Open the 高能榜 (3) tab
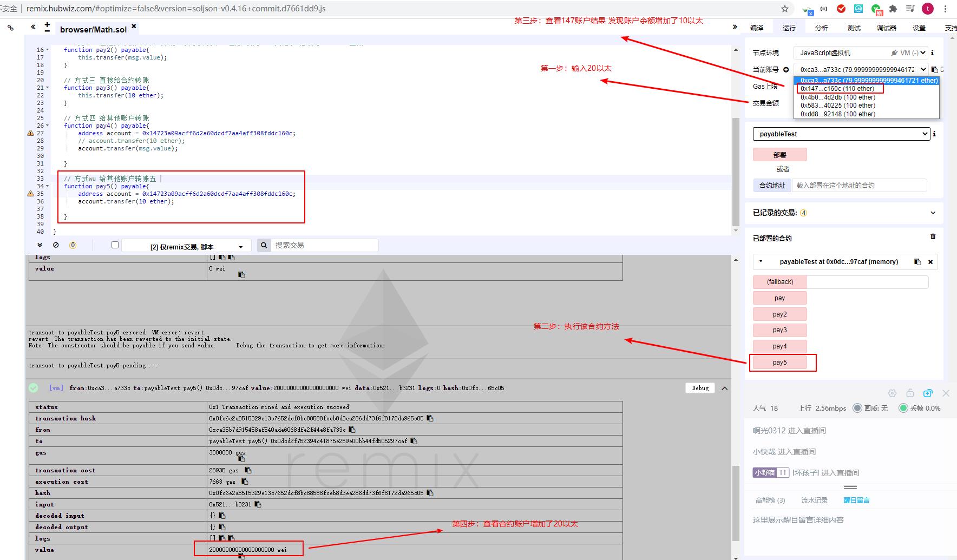 [770, 500]
